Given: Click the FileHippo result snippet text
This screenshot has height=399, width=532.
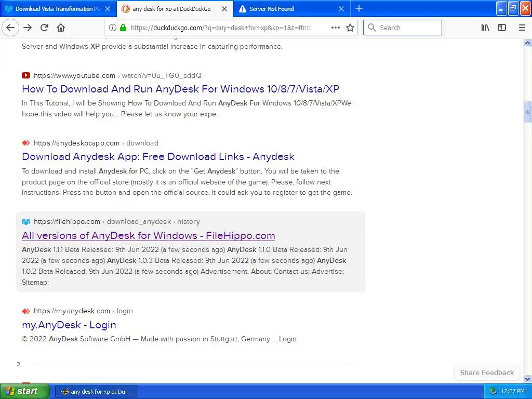Looking at the screenshot, I should tap(184, 265).
